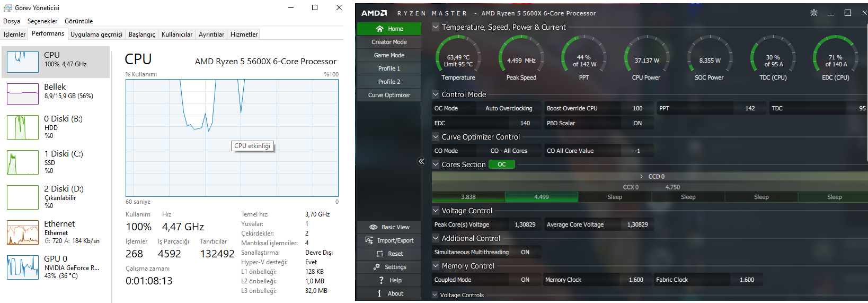Click the core bar showing 3.838
The width and height of the screenshot is (868, 303).
468,197
